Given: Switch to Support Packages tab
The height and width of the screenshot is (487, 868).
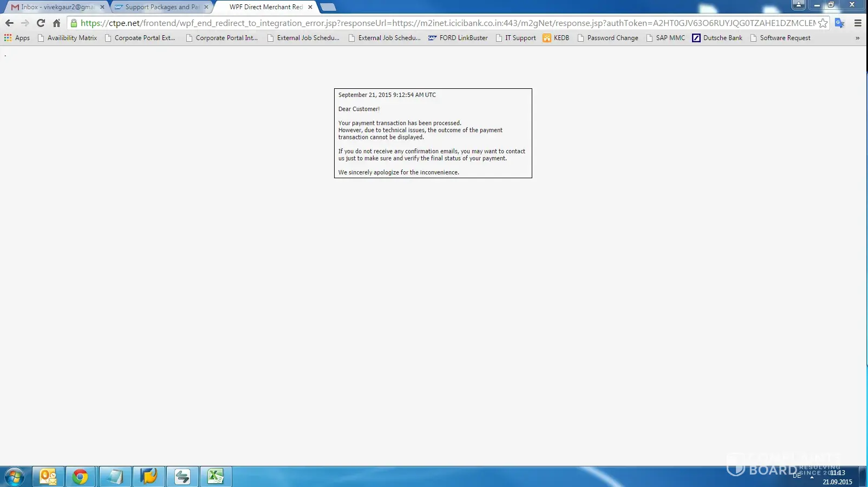Looking at the screenshot, I should click(x=161, y=7).
